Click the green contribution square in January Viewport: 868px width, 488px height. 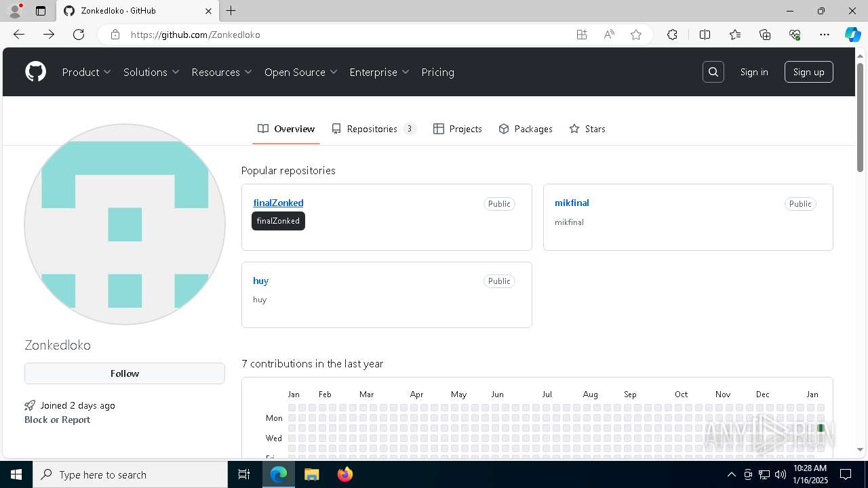(x=821, y=428)
